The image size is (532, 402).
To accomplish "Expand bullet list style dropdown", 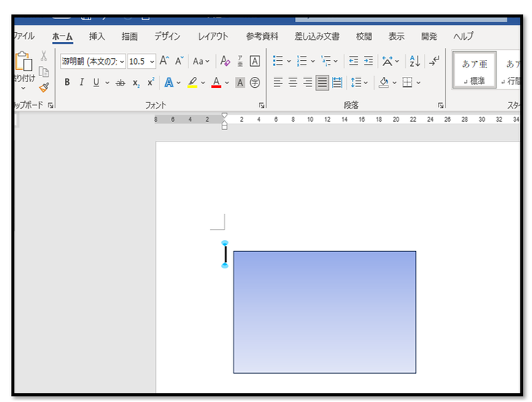I will pos(288,62).
